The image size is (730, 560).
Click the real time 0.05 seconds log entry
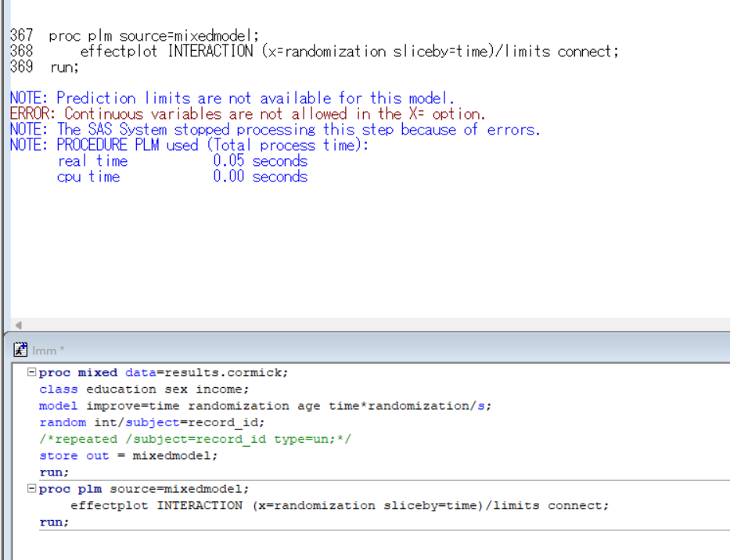tap(180, 160)
